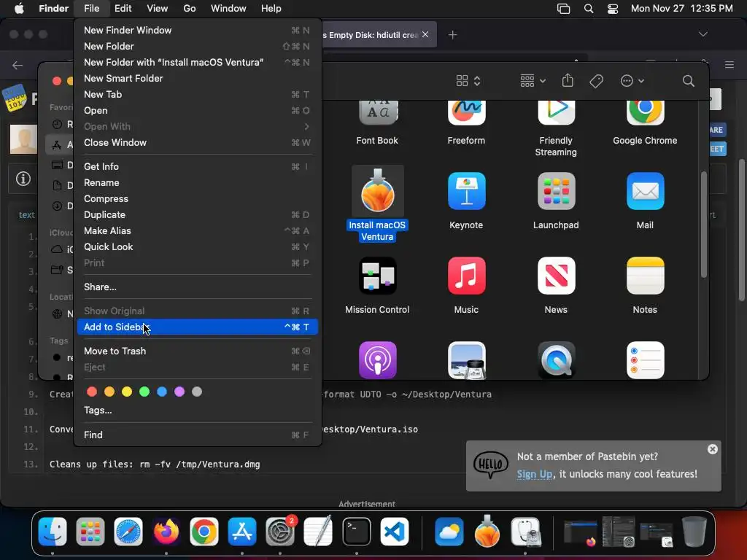Open the more actions ellipsis dropdown
The height and width of the screenshot is (560, 747).
[x=632, y=81]
